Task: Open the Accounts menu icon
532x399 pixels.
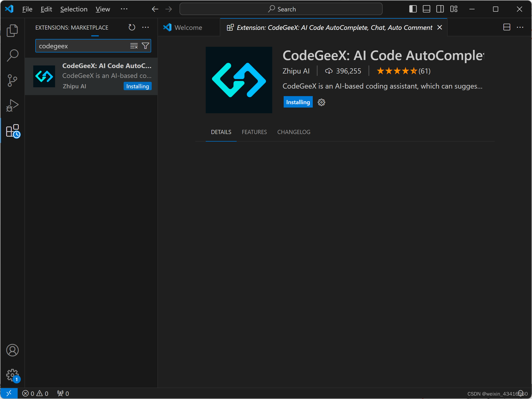Action: (12, 350)
